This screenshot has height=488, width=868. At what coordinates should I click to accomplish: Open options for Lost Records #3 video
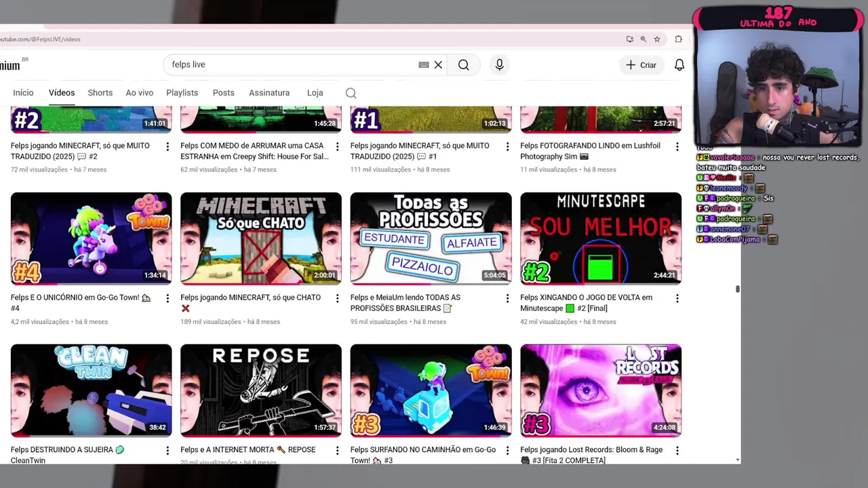pos(677,450)
